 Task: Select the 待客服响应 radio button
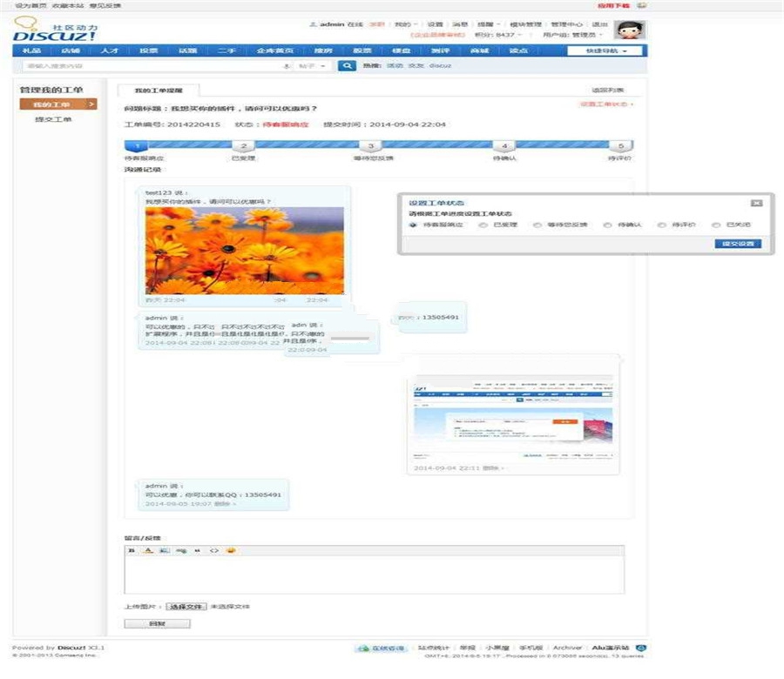click(413, 225)
